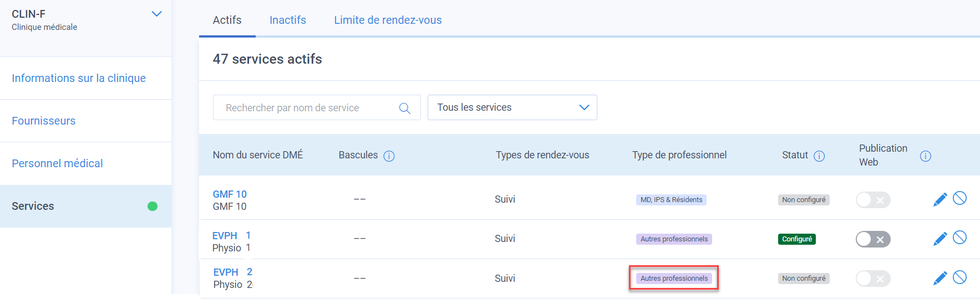This screenshot has width=980, height=299.
Task: Click Suivi in the EVPH 1 row
Action: (505, 239)
